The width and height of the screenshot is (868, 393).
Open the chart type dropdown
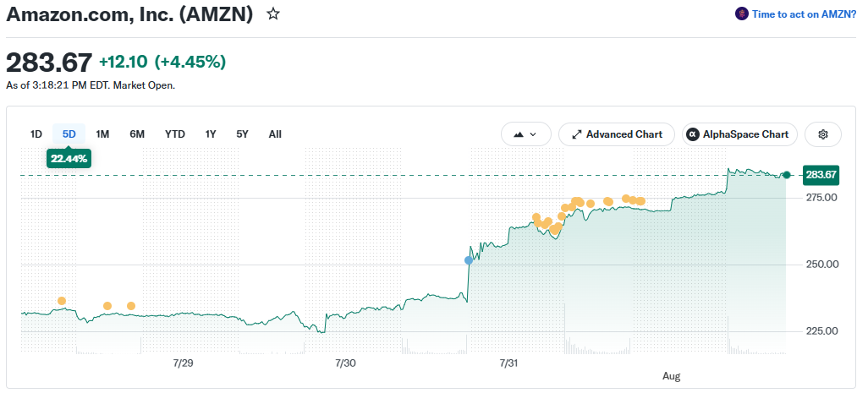point(526,134)
